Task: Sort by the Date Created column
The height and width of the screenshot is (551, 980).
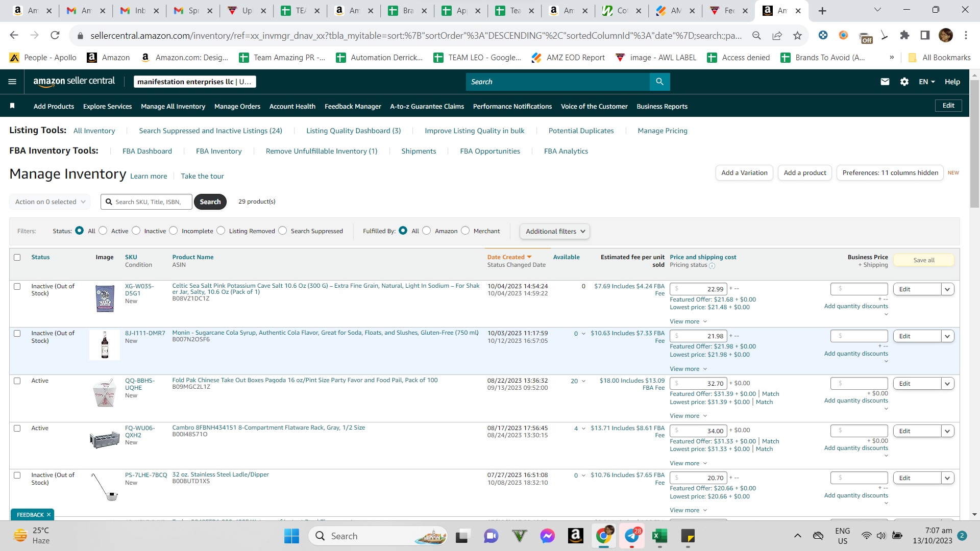Action: [x=509, y=257]
